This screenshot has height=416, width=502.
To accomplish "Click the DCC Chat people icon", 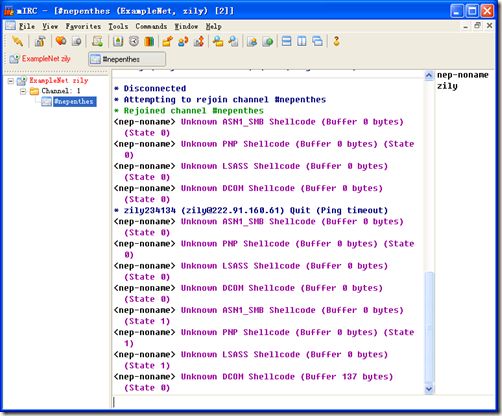I will [183, 41].
